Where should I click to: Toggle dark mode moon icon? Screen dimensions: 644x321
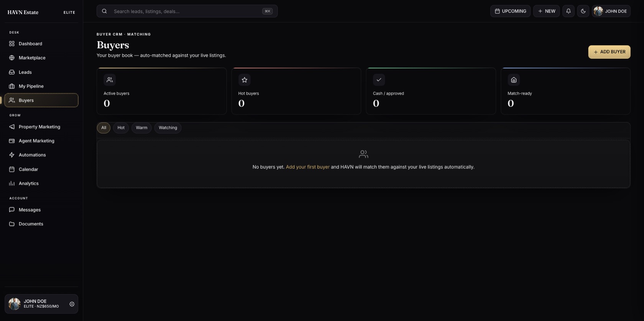[583, 11]
